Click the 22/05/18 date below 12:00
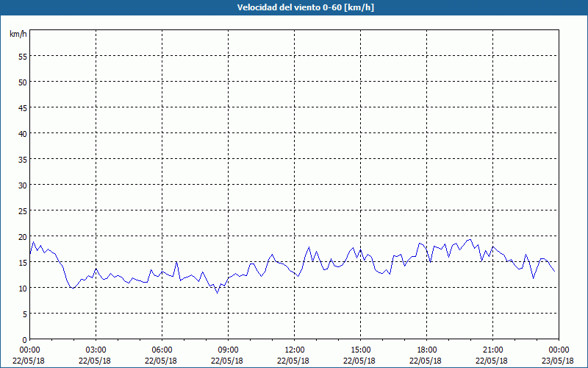588x368 pixels. pos(293,361)
